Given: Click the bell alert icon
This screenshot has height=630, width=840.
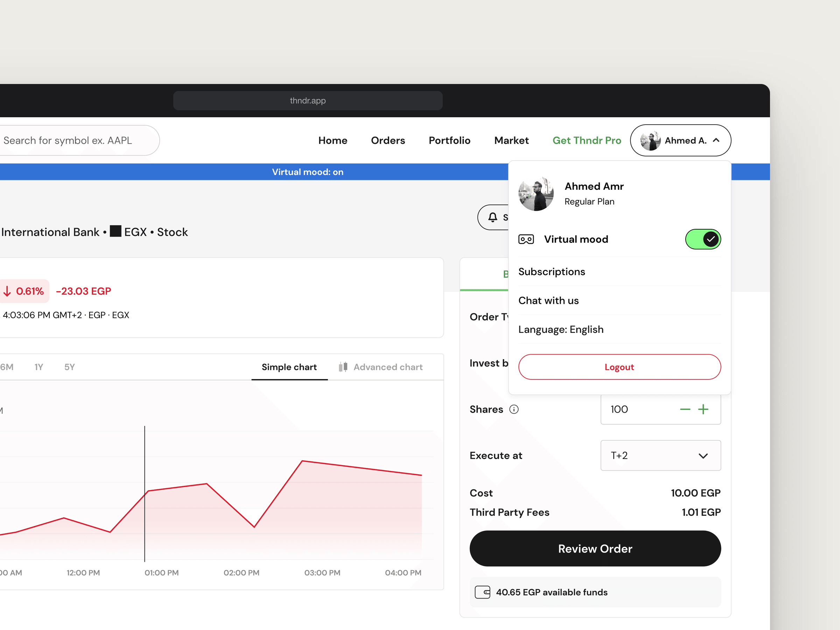Looking at the screenshot, I should [x=492, y=217].
